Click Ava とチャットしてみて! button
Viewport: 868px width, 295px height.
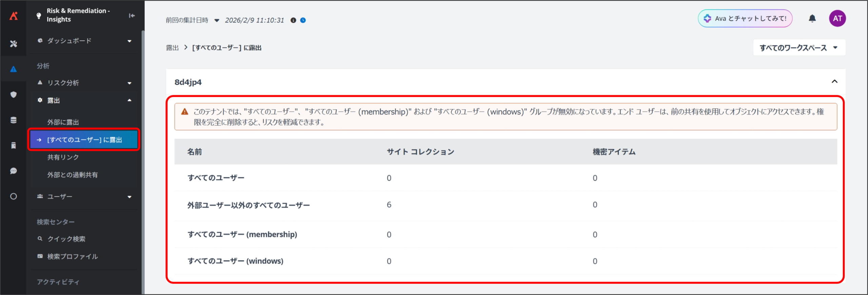[x=745, y=19]
